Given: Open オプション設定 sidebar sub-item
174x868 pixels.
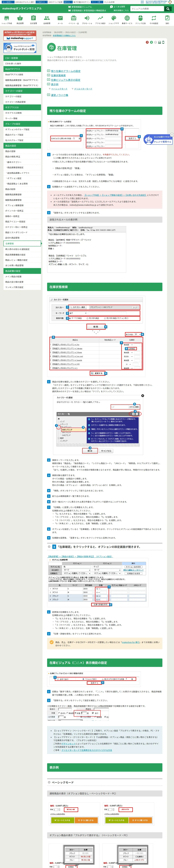Looking at the screenshot, I should 22,179.
